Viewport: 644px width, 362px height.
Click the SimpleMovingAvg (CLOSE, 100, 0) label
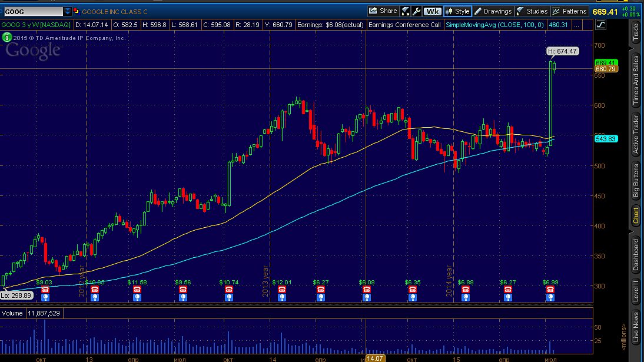tap(494, 25)
